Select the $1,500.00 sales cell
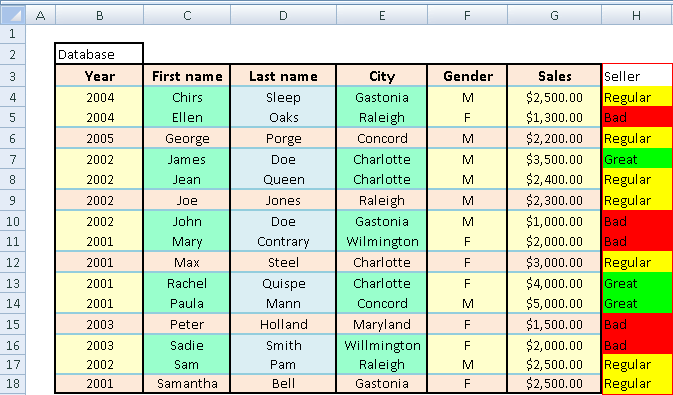 click(x=554, y=324)
